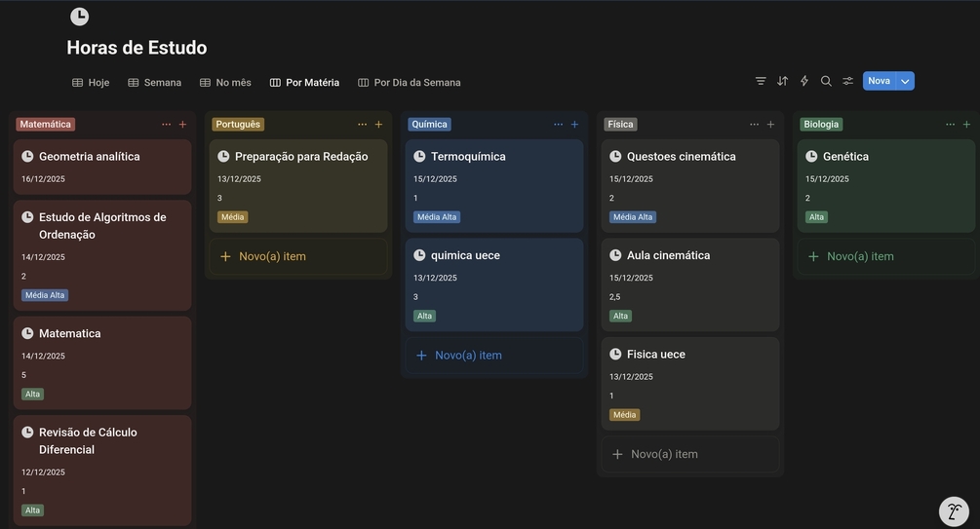Image resolution: width=980 pixels, height=529 pixels.
Task: Click the plus icon on Biologia column
Action: (x=966, y=125)
